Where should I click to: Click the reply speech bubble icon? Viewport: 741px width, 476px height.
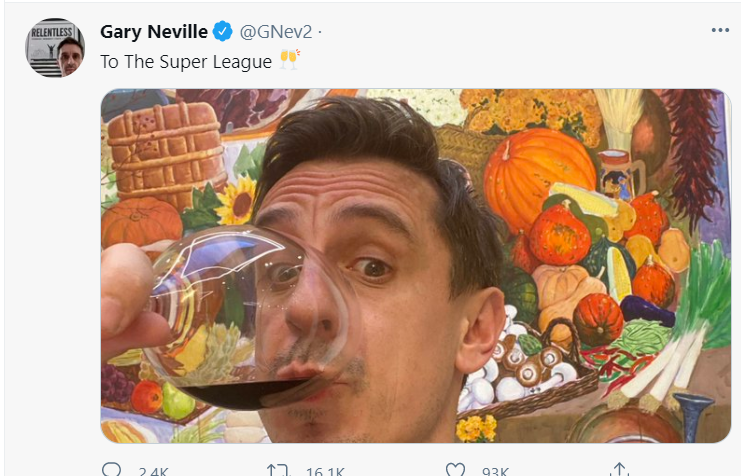111,470
